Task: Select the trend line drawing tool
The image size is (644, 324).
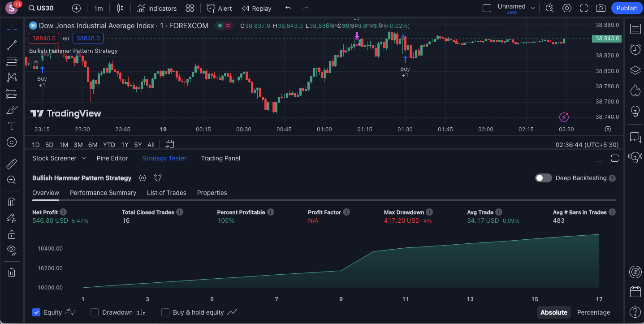Action: 12,45
